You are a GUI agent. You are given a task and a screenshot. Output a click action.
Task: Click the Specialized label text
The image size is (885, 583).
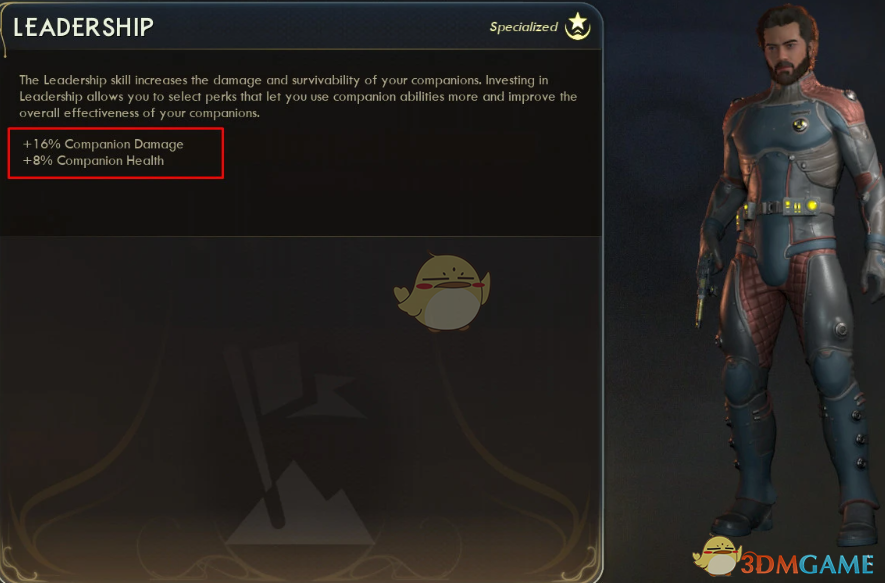pyautogui.click(x=523, y=27)
